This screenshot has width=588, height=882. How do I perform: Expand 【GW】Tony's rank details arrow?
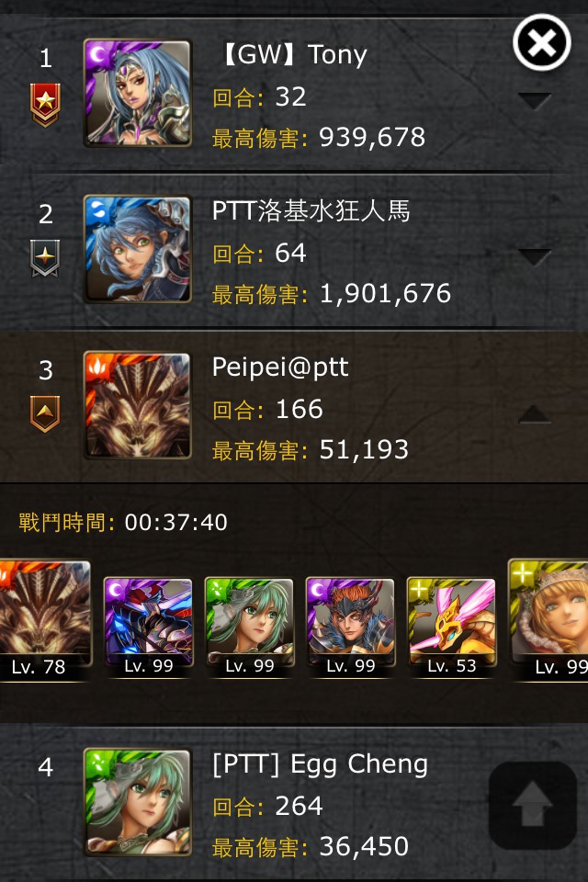[534, 101]
